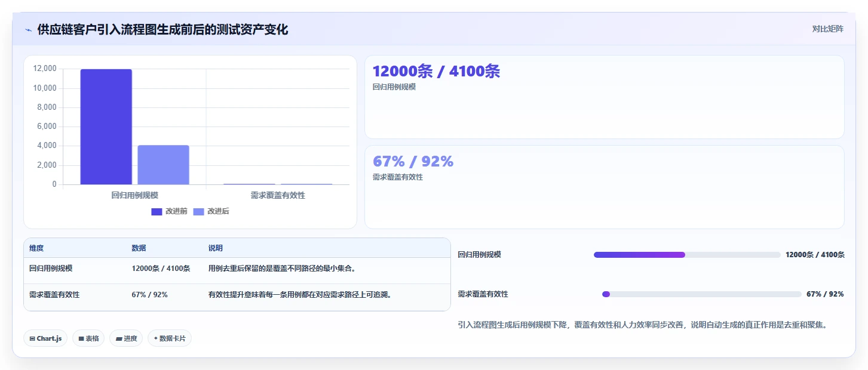The height and width of the screenshot is (370, 868).
Task: Click the 12000条 / 4100条 table cell
Action: tap(161, 269)
